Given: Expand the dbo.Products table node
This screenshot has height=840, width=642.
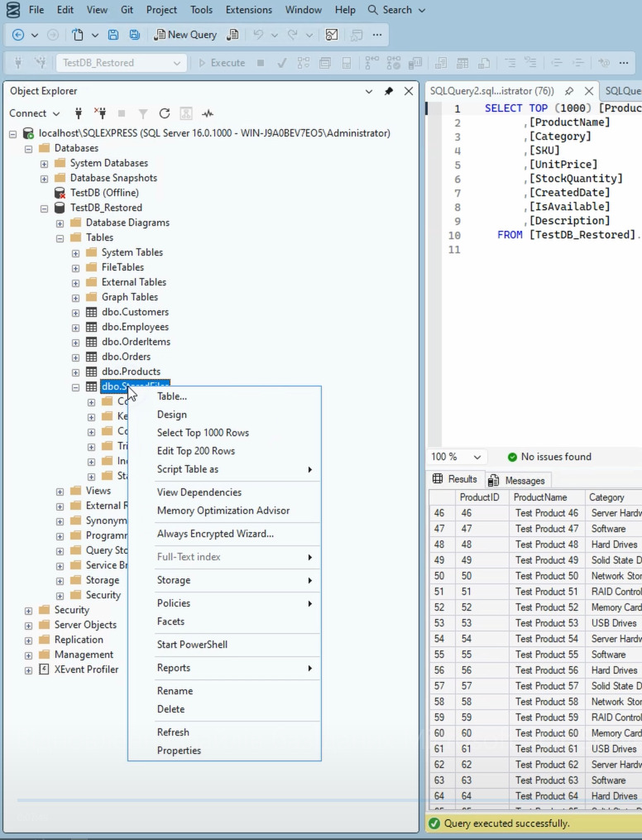Looking at the screenshot, I should (75, 372).
